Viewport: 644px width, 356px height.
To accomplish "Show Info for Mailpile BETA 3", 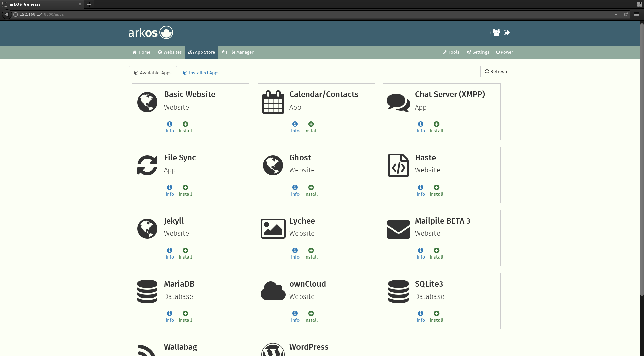I will (x=421, y=253).
